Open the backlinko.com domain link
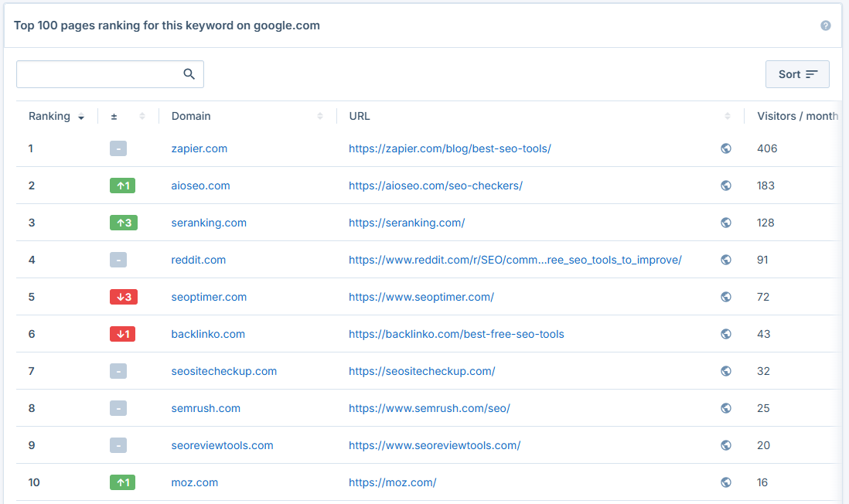The height and width of the screenshot is (504, 849). point(208,334)
